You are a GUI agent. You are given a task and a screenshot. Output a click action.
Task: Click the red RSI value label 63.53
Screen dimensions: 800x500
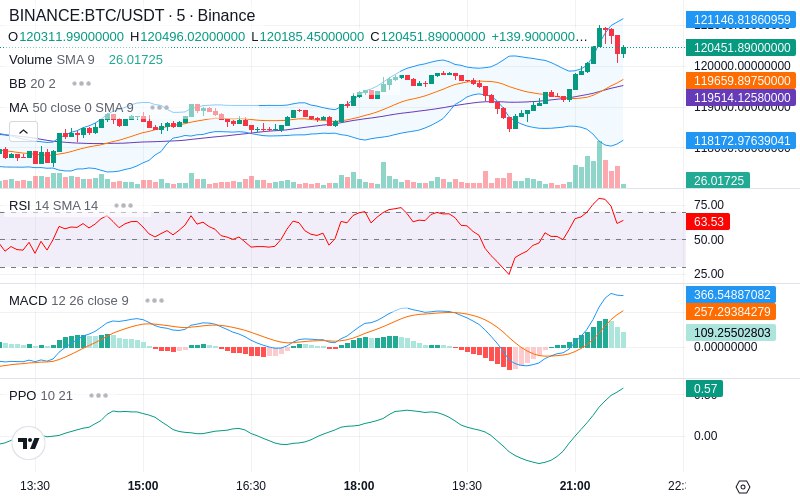[x=708, y=221]
